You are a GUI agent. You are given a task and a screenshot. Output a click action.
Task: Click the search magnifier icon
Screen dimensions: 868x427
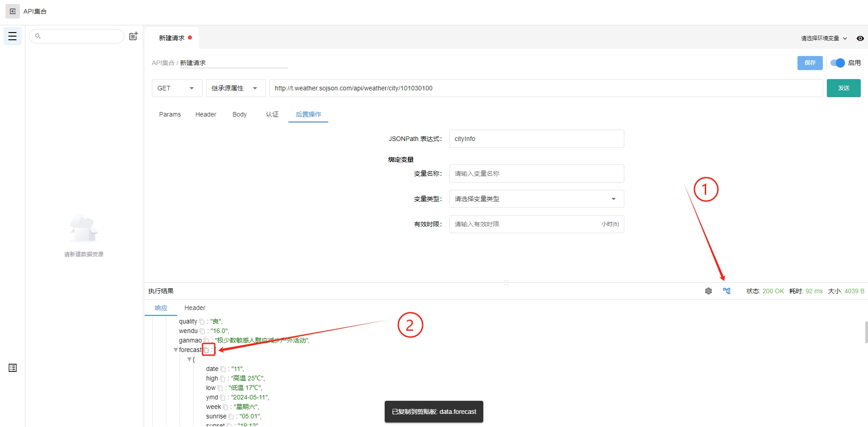coord(38,36)
